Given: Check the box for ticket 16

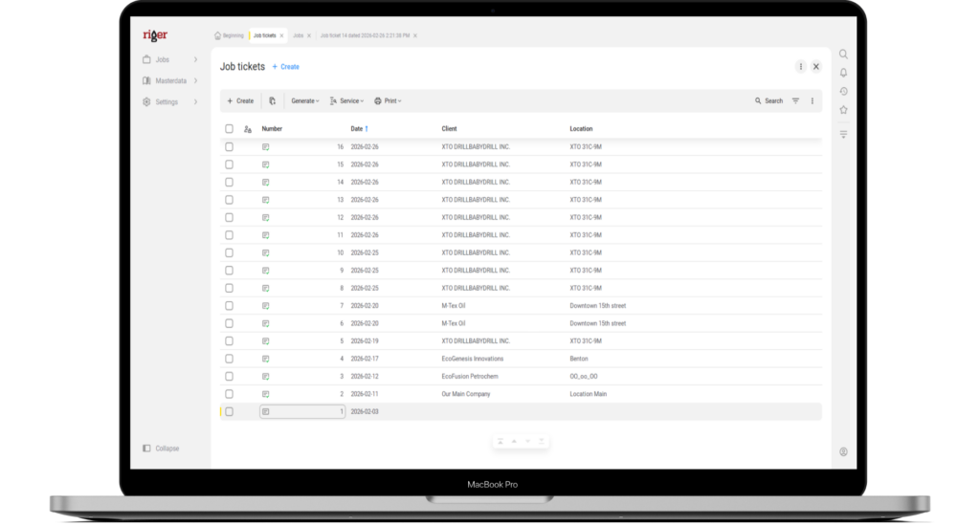Looking at the screenshot, I should 230,146.
